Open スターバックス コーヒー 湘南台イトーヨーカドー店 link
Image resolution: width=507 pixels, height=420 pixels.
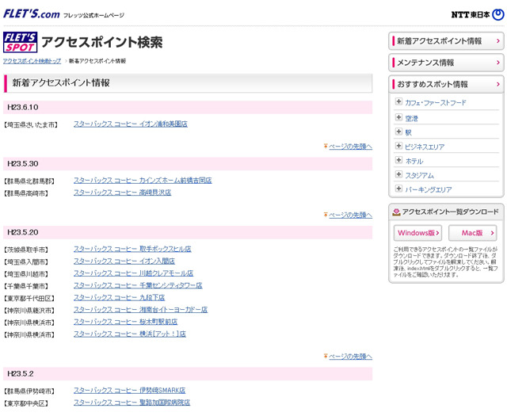tap(140, 310)
